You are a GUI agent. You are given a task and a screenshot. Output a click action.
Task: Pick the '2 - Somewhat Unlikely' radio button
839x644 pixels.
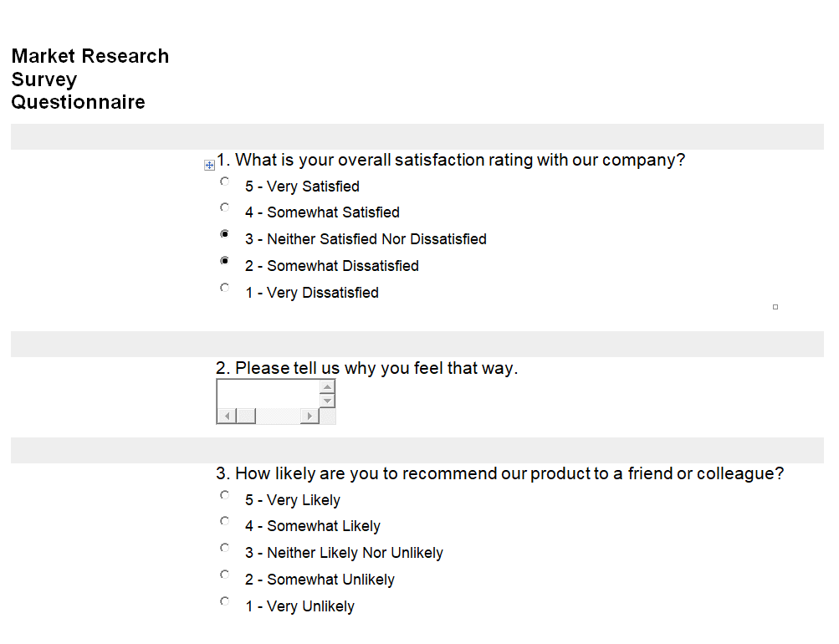click(224, 575)
